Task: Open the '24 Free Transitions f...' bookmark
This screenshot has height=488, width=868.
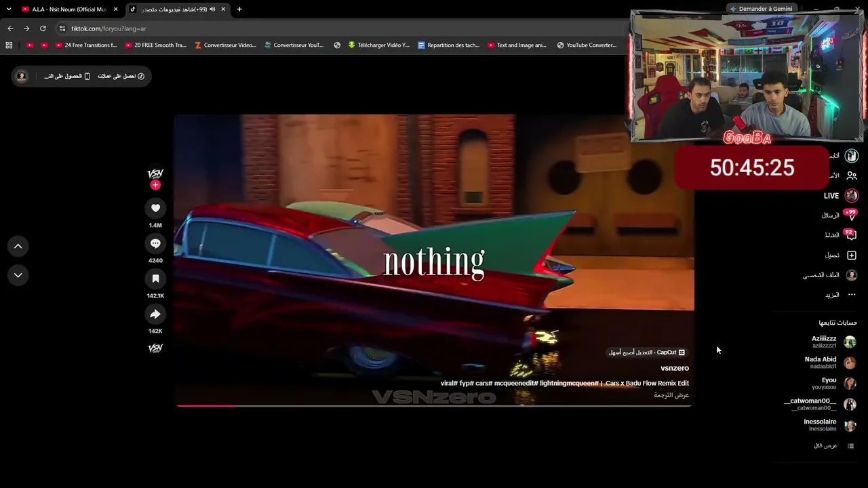Action: [x=86, y=45]
